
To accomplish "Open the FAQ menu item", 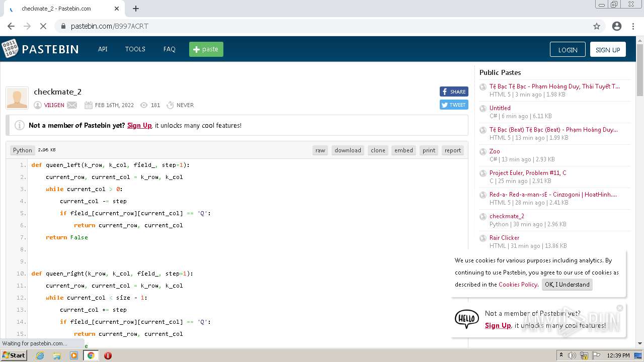I will pyautogui.click(x=170, y=49).
